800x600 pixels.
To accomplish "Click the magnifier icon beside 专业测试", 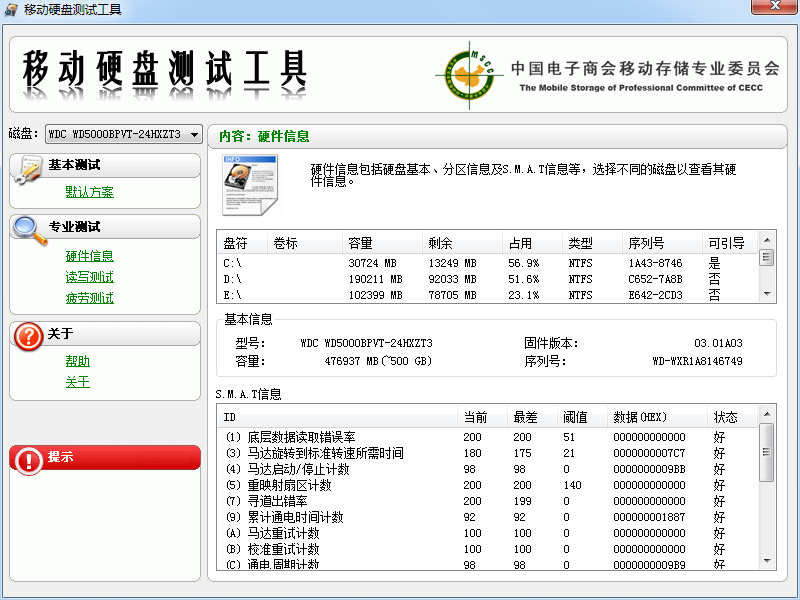I will 28,230.
